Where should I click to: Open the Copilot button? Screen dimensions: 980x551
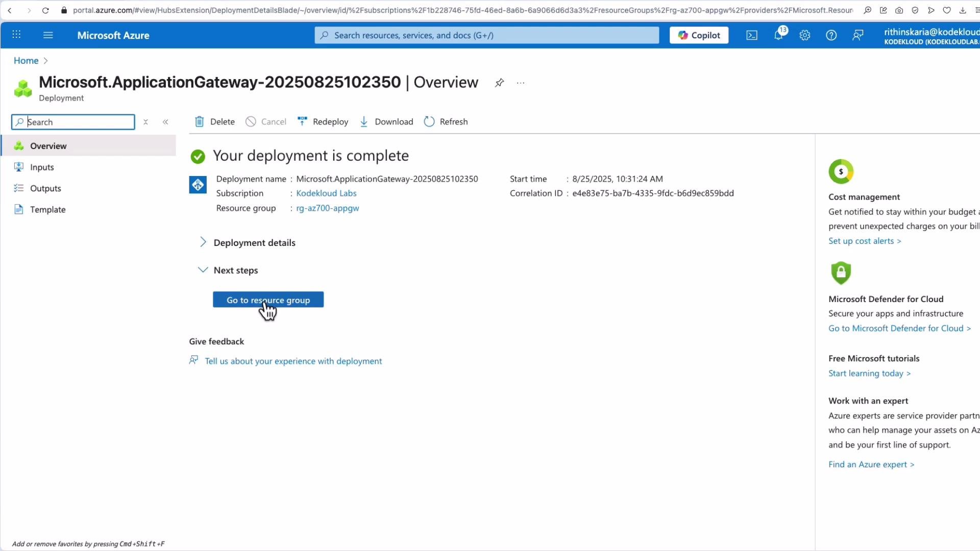[x=699, y=35]
